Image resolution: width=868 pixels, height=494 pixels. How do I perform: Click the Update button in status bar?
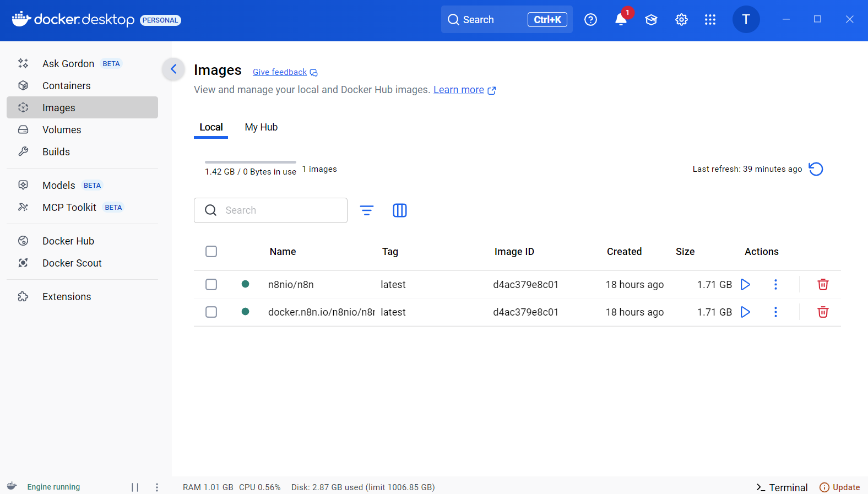pos(840,487)
